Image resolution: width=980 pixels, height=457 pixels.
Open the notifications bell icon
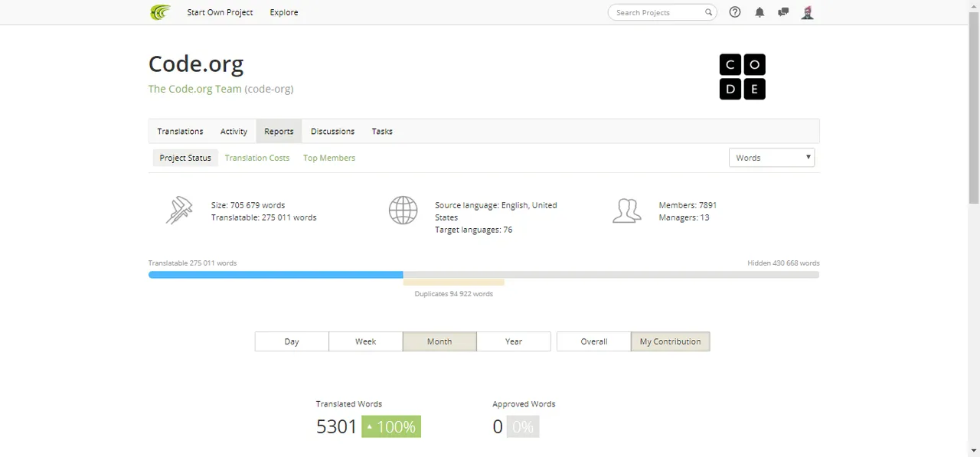click(759, 12)
